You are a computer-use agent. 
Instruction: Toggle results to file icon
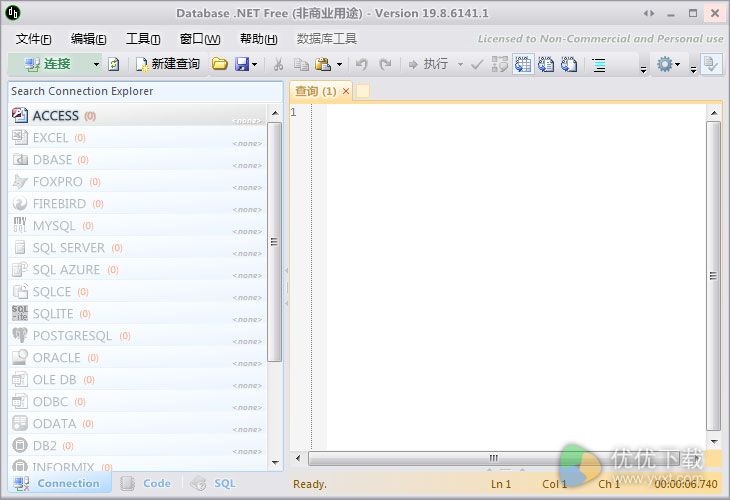click(x=568, y=64)
